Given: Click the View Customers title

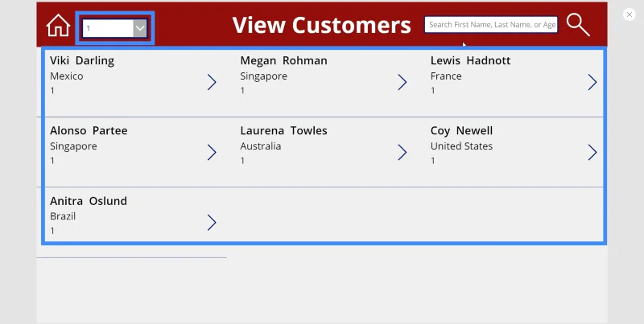Looking at the screenshot, I should (x=321, y=26).
